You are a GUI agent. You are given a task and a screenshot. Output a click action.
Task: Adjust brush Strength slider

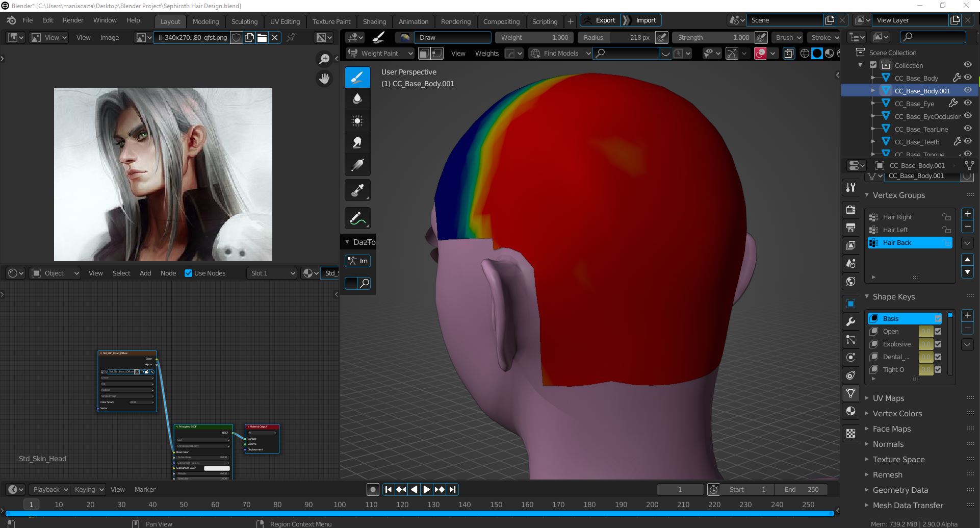point(713,37)
